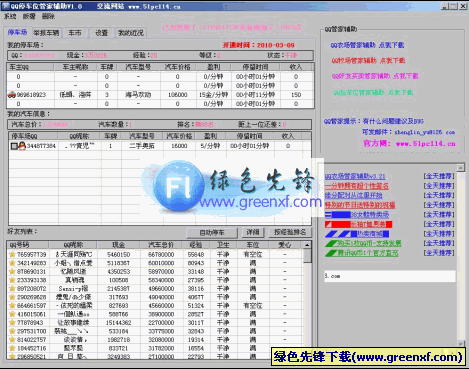Click the star icon beside 814022757

tap(12, 340)
